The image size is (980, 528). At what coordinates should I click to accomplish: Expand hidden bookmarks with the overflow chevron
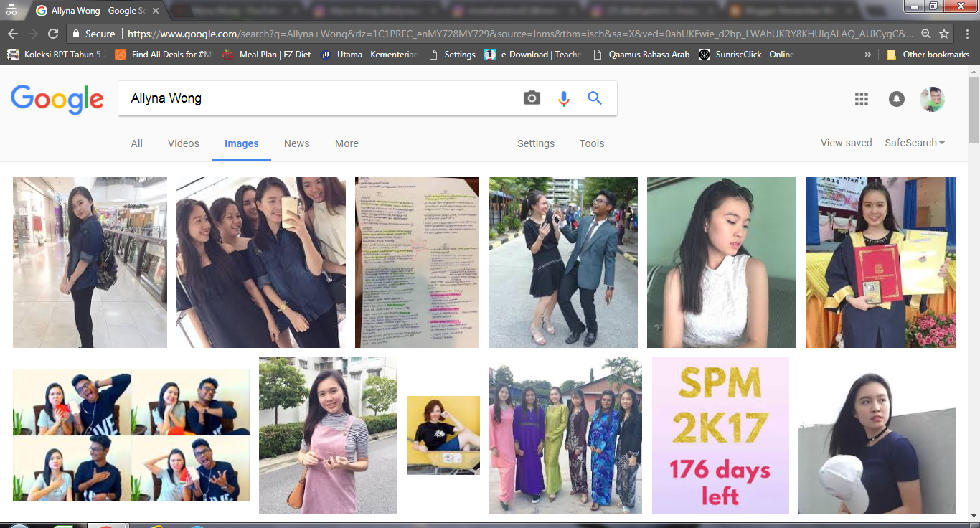(x=868, y=54)
